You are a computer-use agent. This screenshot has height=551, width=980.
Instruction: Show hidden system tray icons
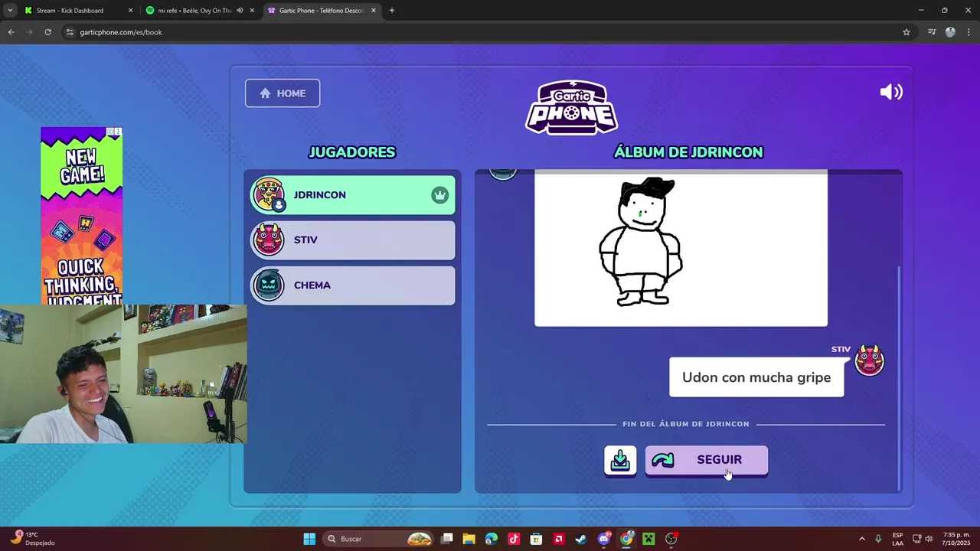pos(862,539)
